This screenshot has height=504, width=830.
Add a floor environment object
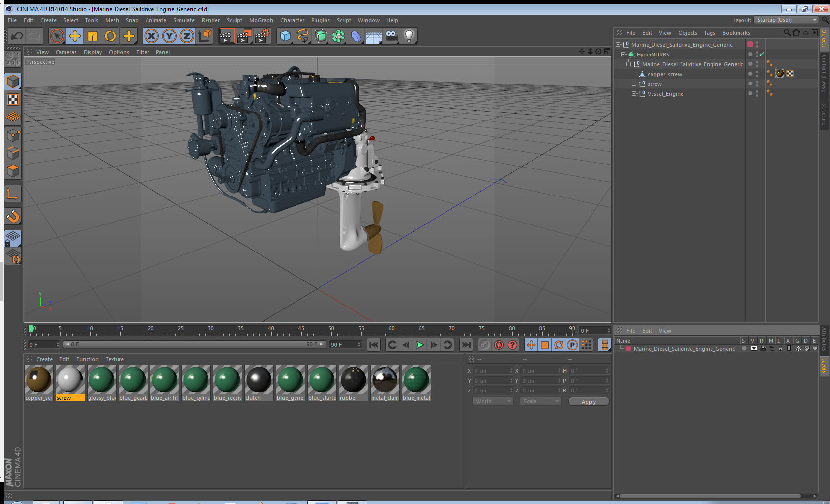click(x=374, y=36)
